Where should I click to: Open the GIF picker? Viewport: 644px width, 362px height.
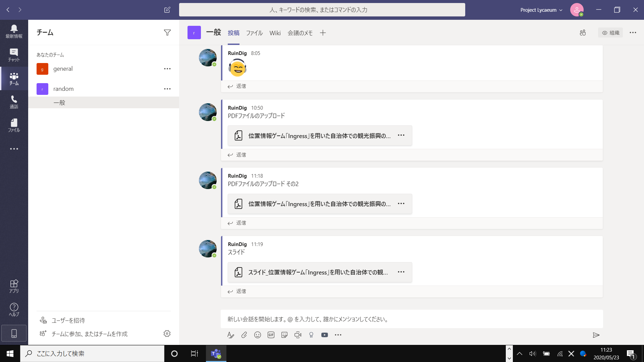271,335
